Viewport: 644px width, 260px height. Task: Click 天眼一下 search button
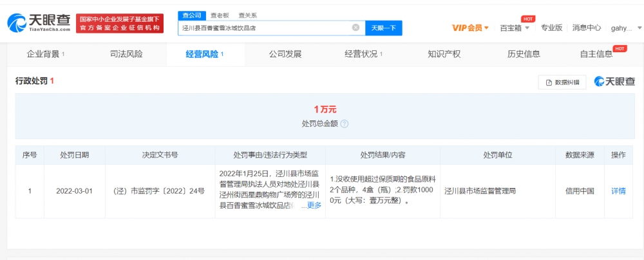384,28
